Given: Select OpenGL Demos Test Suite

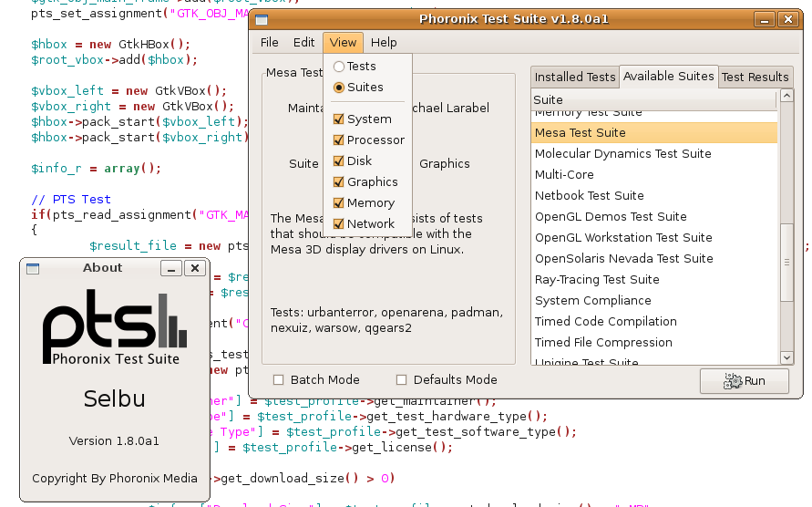Looking at the screenshot, I should click(654, 217).
